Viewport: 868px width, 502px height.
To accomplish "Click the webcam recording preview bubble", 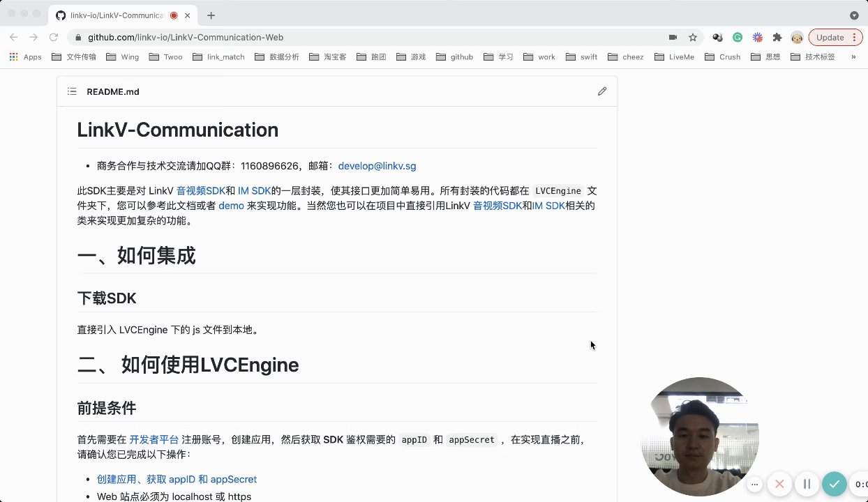I will [x=700, y=436].
